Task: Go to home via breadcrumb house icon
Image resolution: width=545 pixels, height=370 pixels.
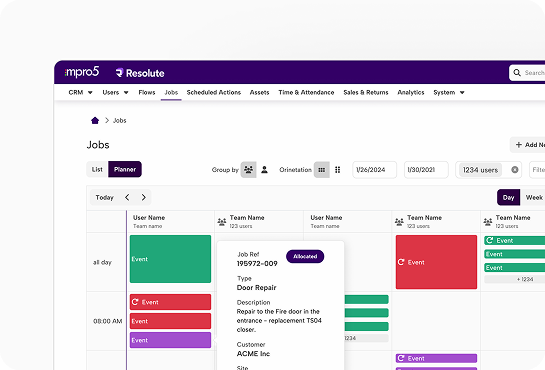Action: pos(95,120)
